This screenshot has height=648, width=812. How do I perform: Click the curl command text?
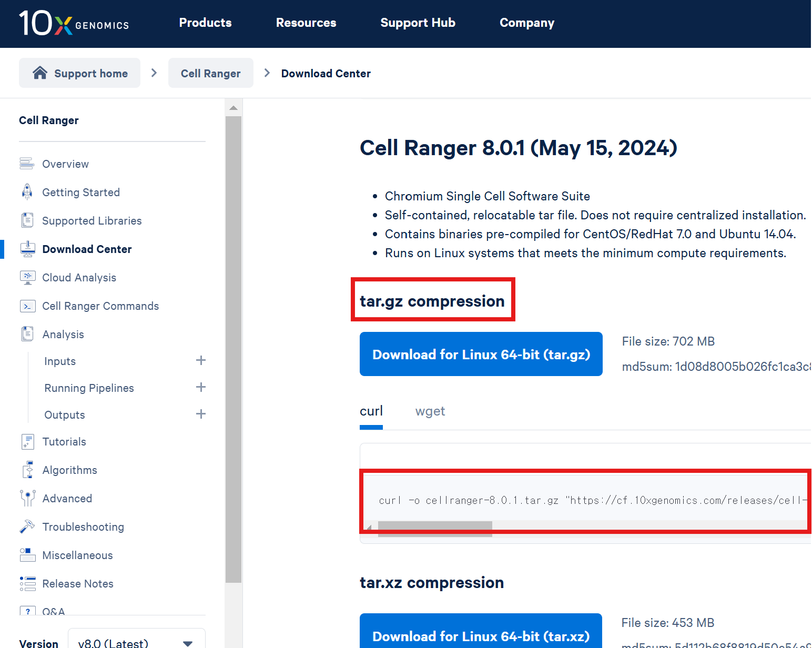tap(593, 500)
